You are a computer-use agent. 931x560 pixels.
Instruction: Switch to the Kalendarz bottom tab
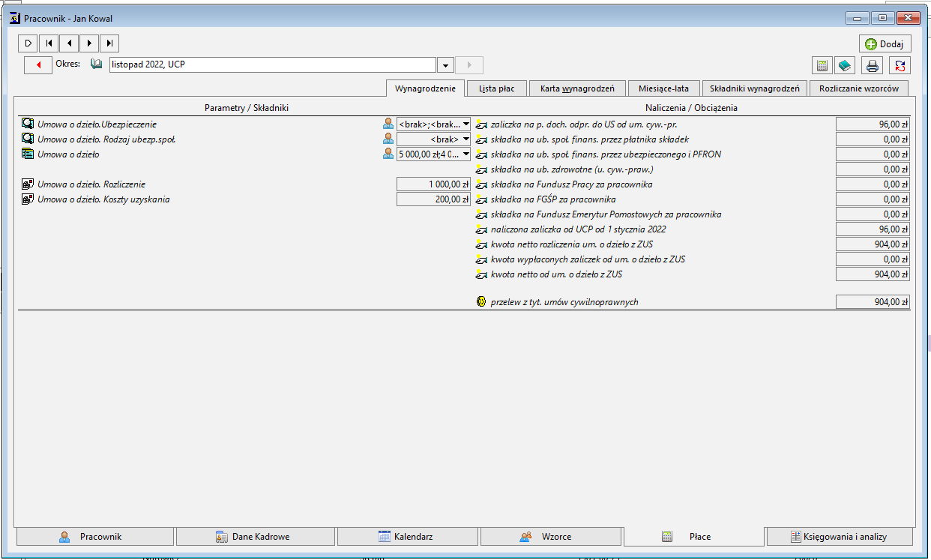click(407, 537)
